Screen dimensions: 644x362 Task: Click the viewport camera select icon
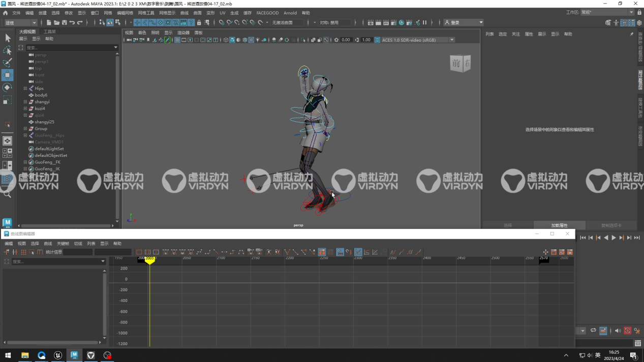pos(129,40)
